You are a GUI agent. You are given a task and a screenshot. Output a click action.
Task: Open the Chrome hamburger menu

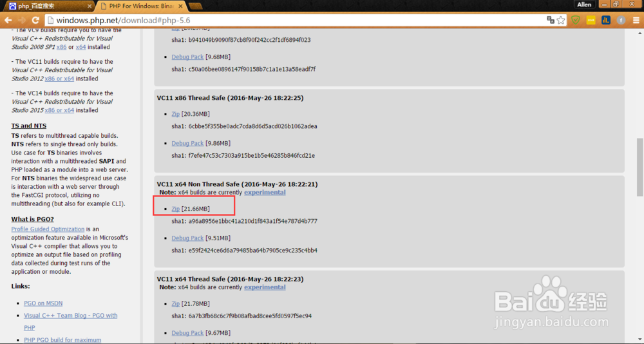tap(636, 20)
